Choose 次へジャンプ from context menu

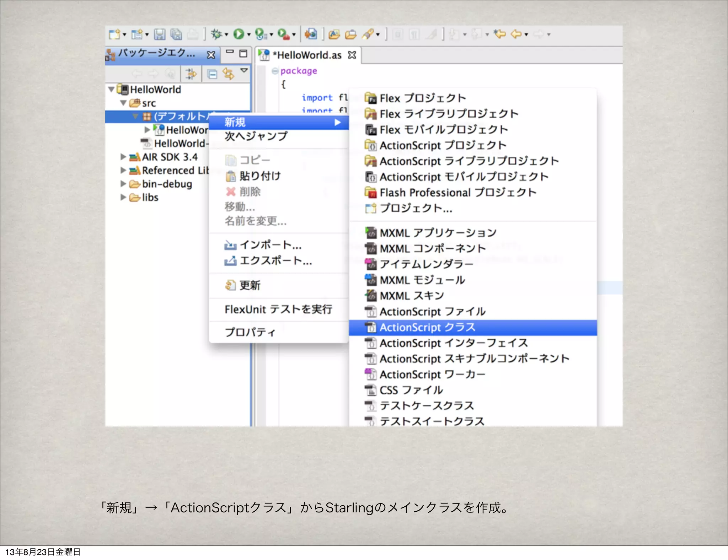coord(279,136)
